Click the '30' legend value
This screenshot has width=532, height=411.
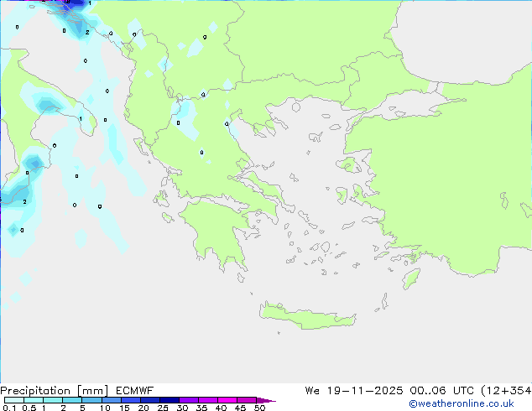[182, 408]
